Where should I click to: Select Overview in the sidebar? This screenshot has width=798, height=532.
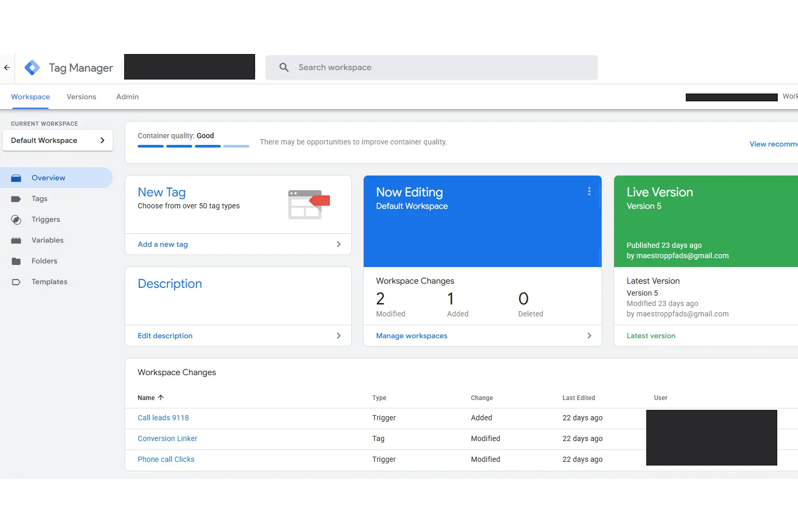pos(56,178)
